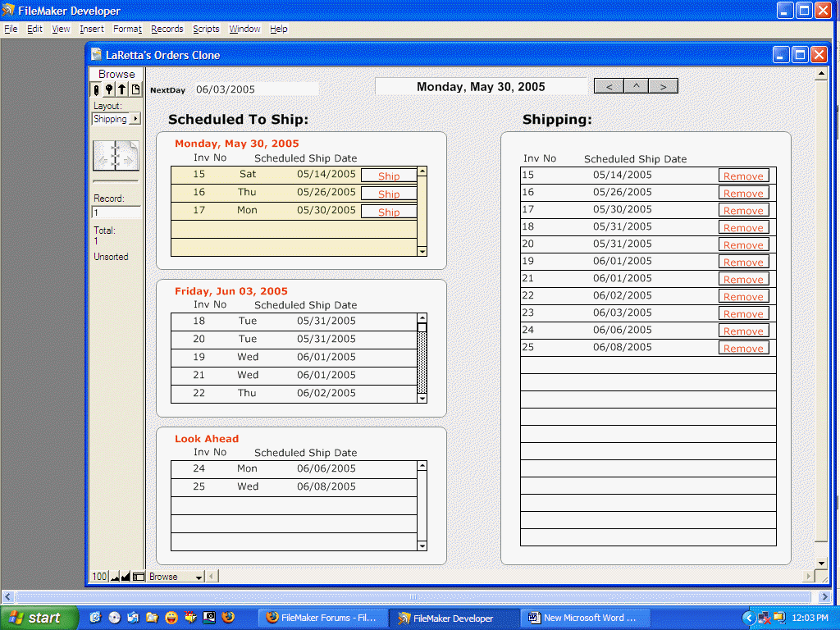Remove invoice 23 from Shipping
840x630 pixels.
743,313
